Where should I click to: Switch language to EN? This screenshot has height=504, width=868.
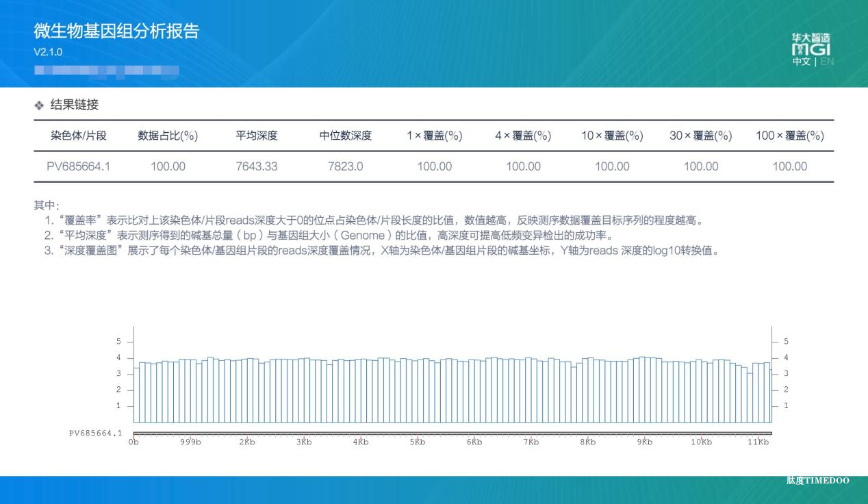tap(826, 62)
